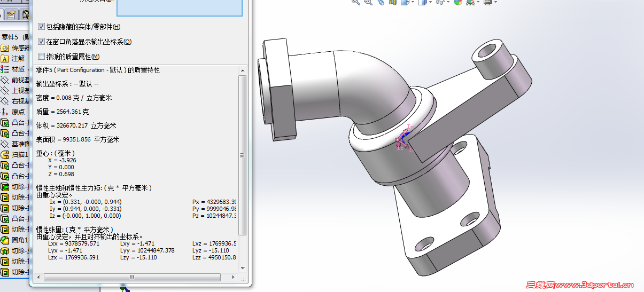Toggle 包括隐藏的实体/零部件 checkbox
The width and height of the screenshot is (644, 292).
(x=41, y=27)
